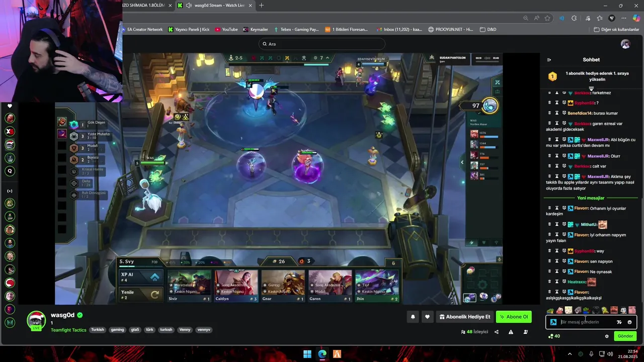The image size is (644, 362).
Task: Click the Venny tag
Action: pyautogui.click(x=185, y=330)
